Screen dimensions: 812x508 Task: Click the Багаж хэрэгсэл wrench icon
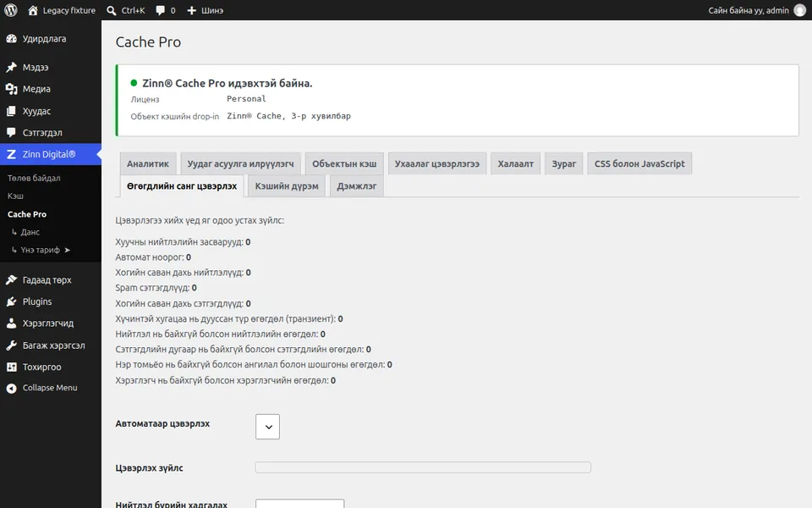[11, 345]
